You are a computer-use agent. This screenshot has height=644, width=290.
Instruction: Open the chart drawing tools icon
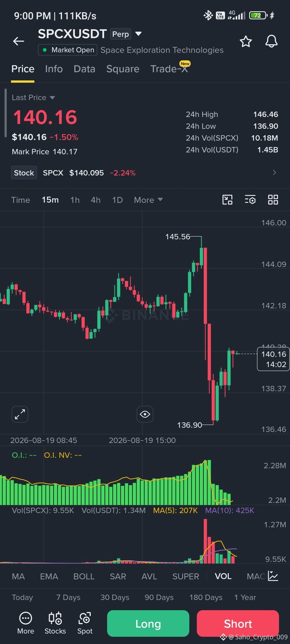point(227,200)
